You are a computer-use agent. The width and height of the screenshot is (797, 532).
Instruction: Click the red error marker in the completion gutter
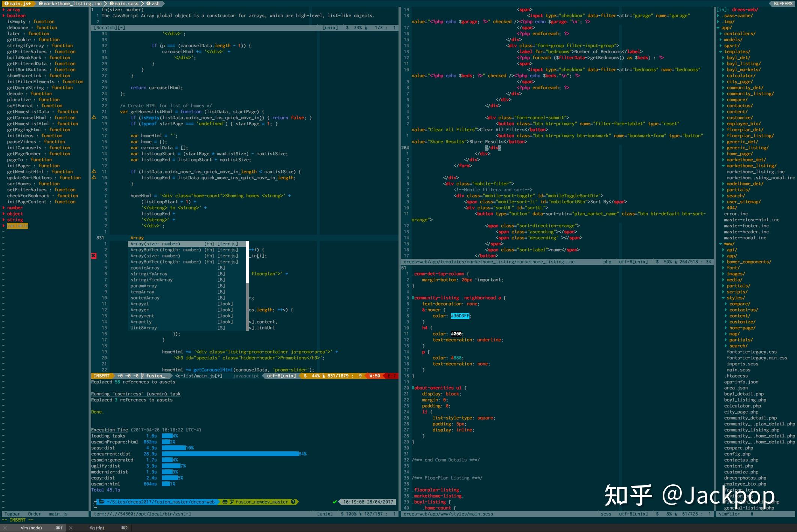(93, 256)
